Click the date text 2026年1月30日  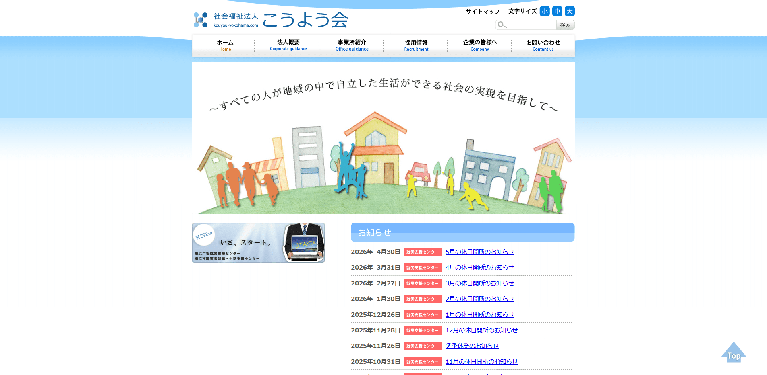coord(376,299)
